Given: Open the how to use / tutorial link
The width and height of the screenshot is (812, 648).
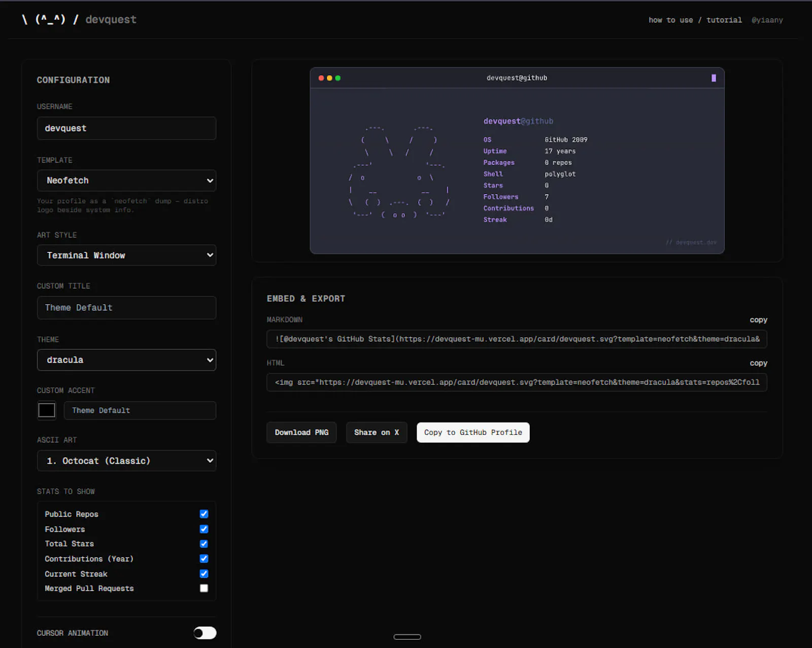Looking at the screenshot, I should (x=695, y=20).
